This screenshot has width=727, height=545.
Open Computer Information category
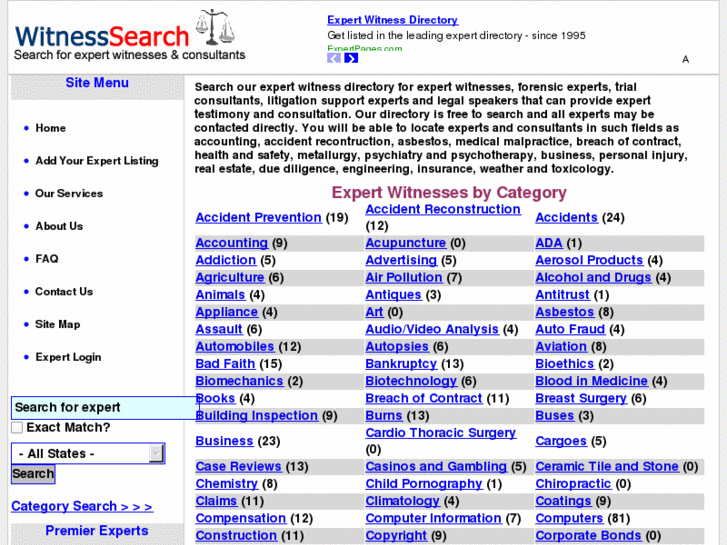point(434,518)
